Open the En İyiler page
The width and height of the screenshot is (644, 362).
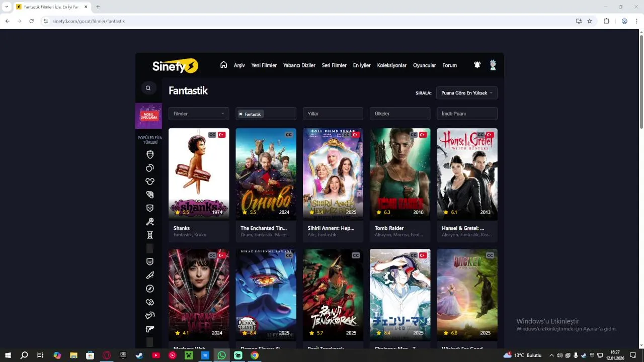point(362,65)
